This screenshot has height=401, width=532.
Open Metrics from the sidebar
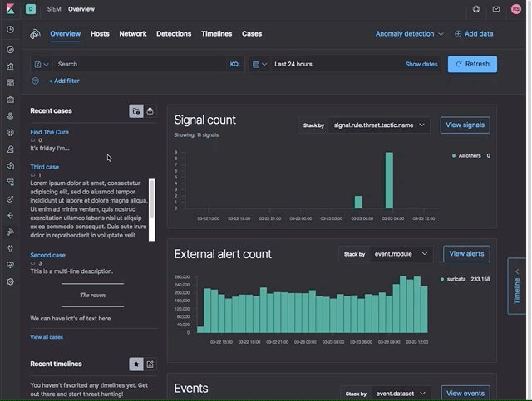click(x=10, y=149)
